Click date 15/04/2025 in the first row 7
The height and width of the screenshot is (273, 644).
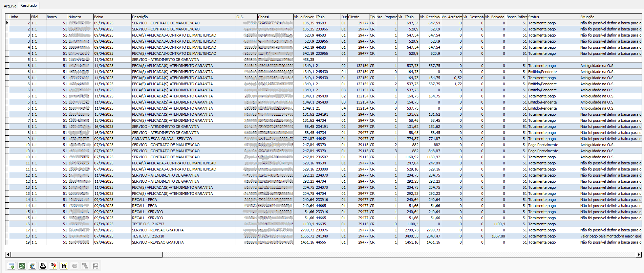tap(112, 114)
